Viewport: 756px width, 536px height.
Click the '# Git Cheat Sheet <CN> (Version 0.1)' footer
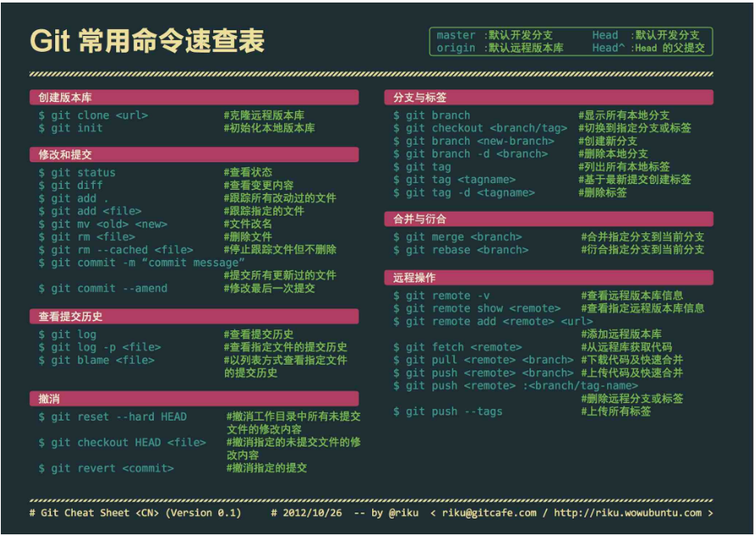point(135,513)
